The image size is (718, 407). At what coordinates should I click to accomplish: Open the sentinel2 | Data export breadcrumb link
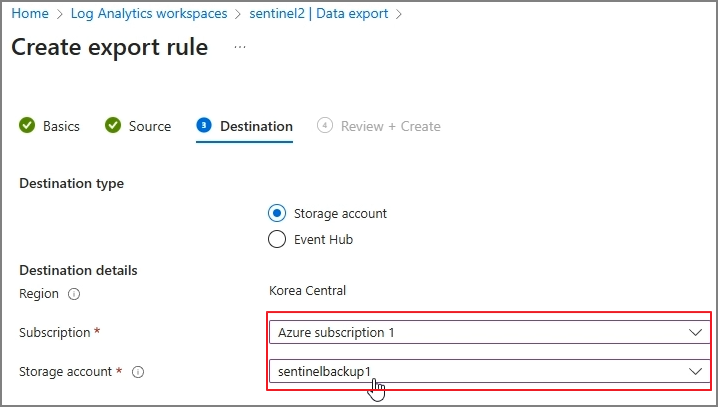(x=319, y=14)
